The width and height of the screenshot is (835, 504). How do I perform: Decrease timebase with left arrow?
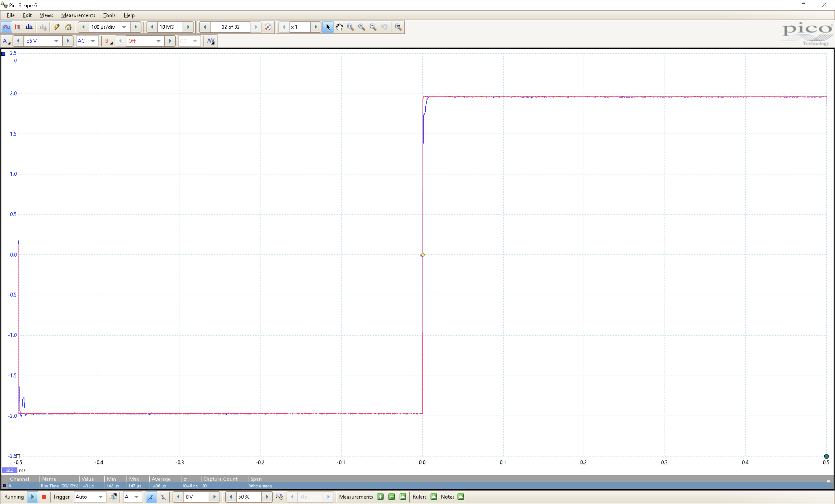click(83, 27)
